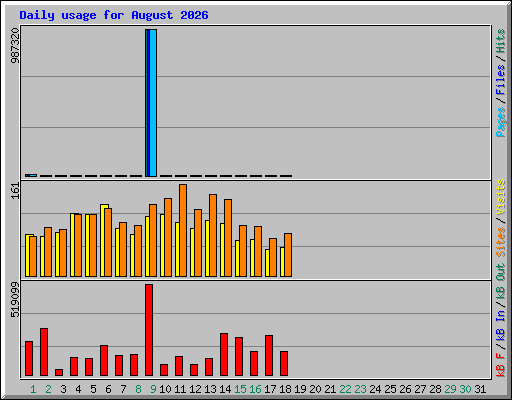
Task: Click the tallest red kB bar above day 9
Action: (149, 330)
